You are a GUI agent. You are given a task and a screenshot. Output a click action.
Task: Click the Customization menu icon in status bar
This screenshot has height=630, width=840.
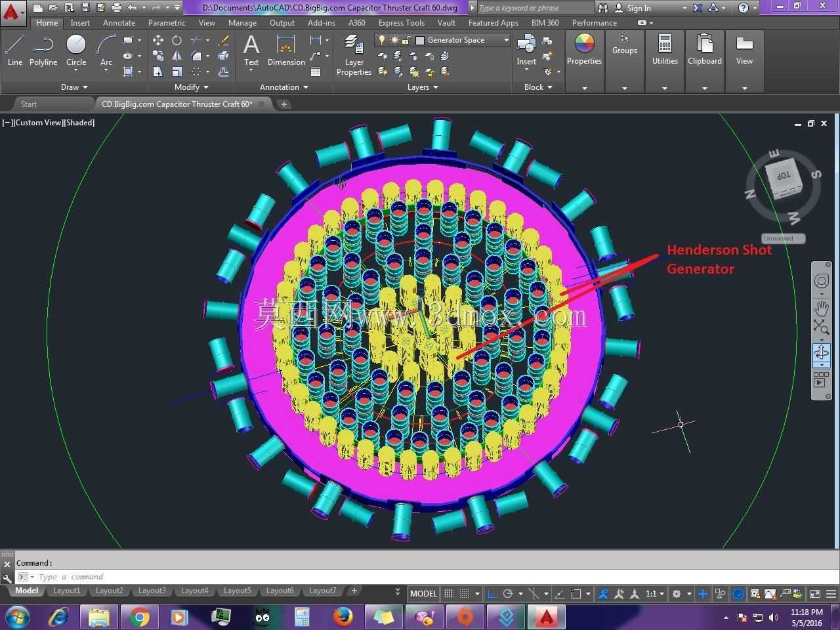[x=830, y=594]
